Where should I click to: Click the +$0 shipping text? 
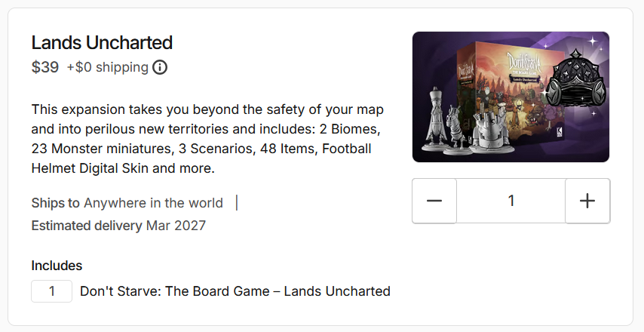(x=107, y=67)
